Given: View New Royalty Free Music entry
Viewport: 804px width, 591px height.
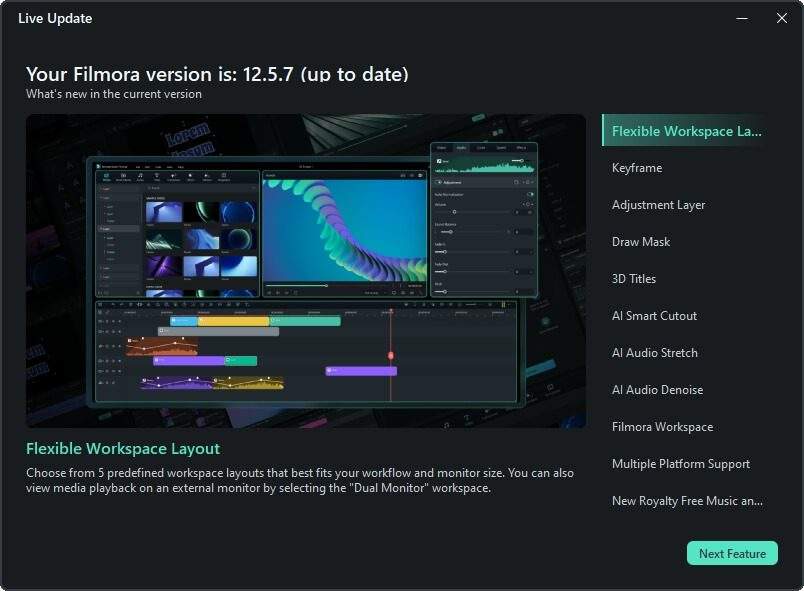Looking at the screenshot, I should [x=687, y=501].
